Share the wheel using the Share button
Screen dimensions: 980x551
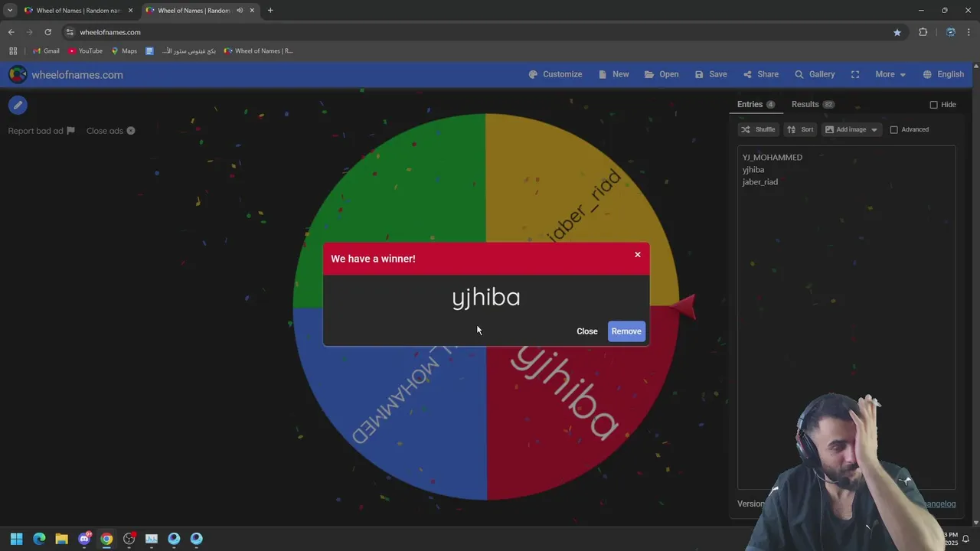(x=760, y=74)
